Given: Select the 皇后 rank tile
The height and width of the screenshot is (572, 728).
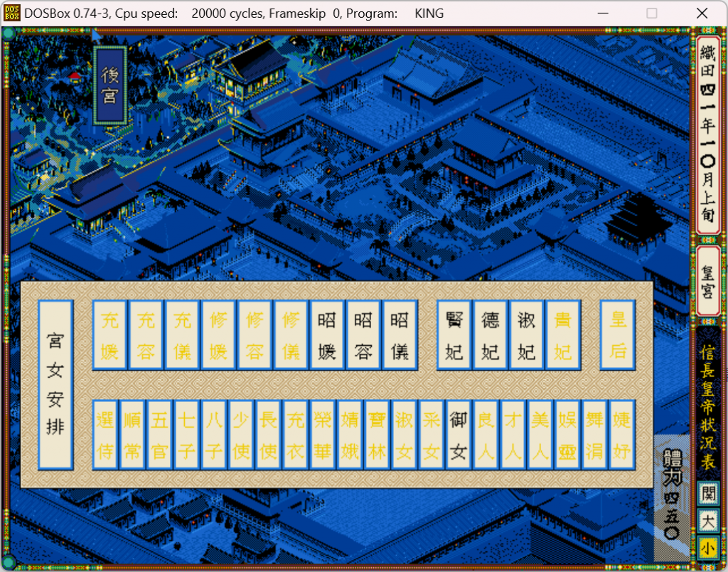Looking at the screenshot, I should click(x=618, y=335).
